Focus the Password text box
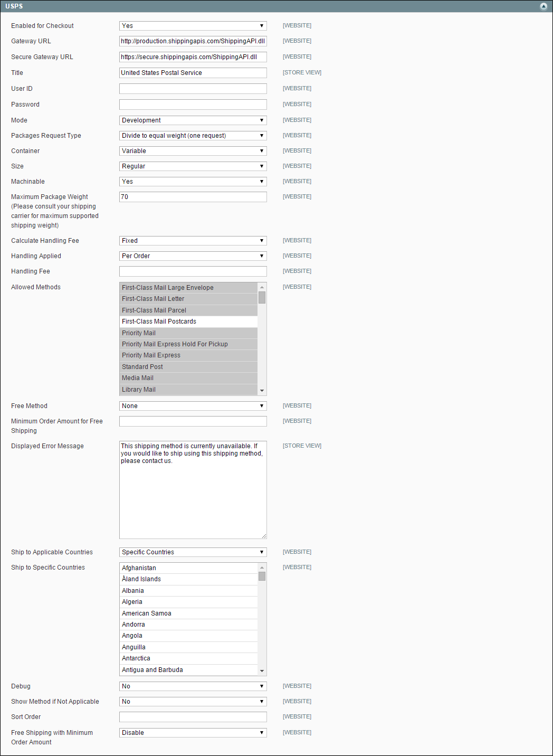553x756 pixels. (193, 105)
